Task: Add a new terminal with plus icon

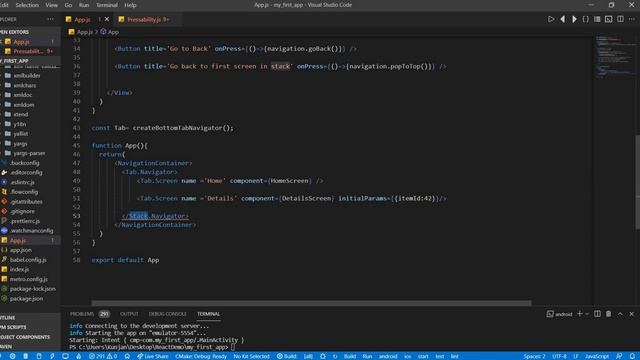Action: [x=580, y=314]
